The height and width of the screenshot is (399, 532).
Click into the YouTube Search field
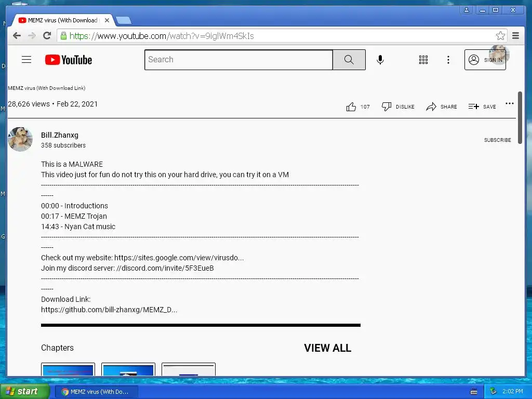point(238,60)
